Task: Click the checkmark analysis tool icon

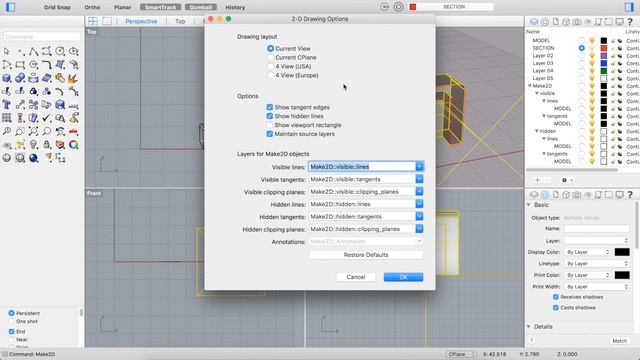Action: click(47, 118)
